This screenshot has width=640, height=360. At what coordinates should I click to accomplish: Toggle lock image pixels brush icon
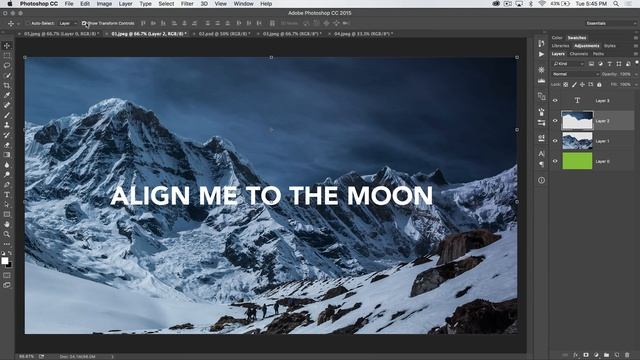pos(574,84)
